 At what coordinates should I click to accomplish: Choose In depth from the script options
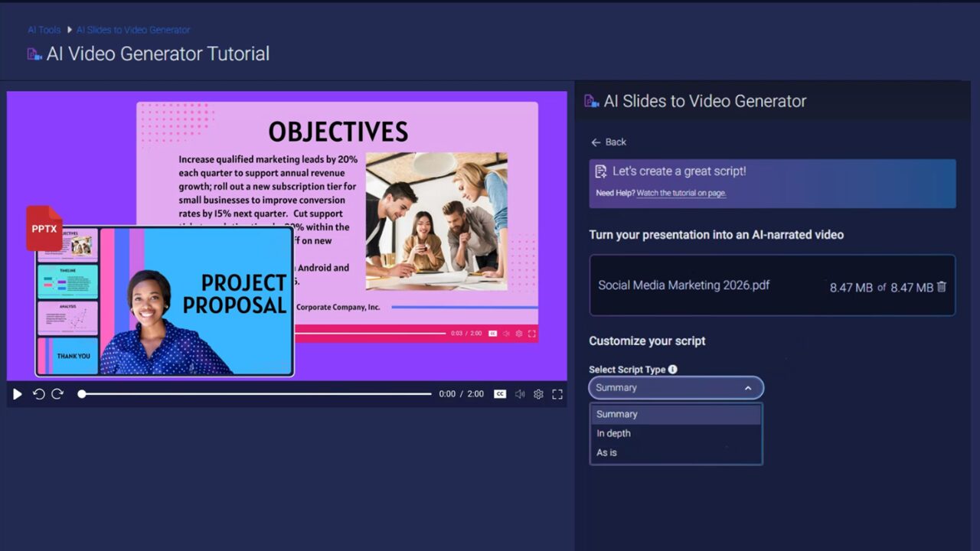point(613,432)
